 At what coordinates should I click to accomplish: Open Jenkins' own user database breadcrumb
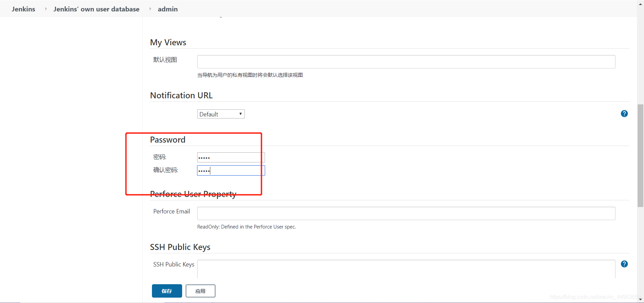[96, 9]
